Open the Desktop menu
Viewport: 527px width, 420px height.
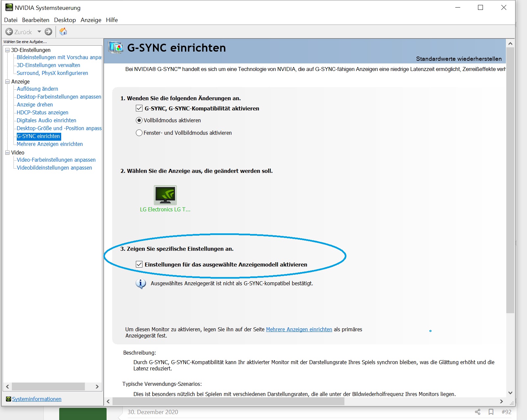(65, 20)
